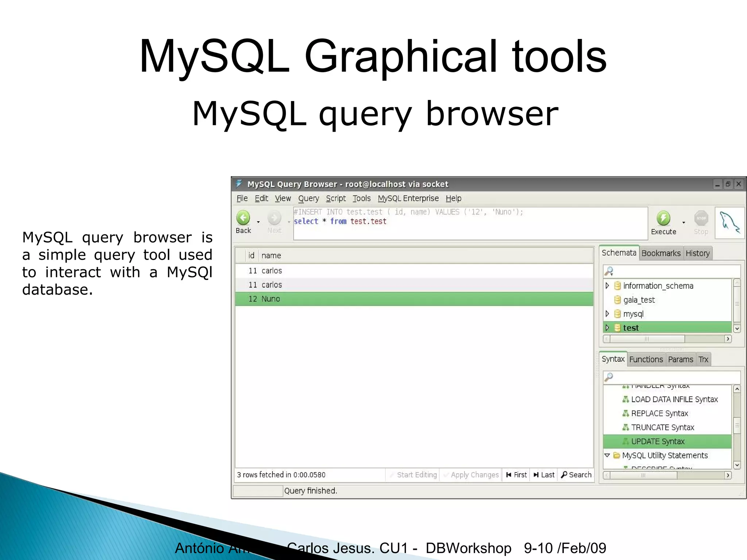This screenshot has height=560, width=747.
Task: Switch to the Bookmarks tab
Action: pos(661,253)
